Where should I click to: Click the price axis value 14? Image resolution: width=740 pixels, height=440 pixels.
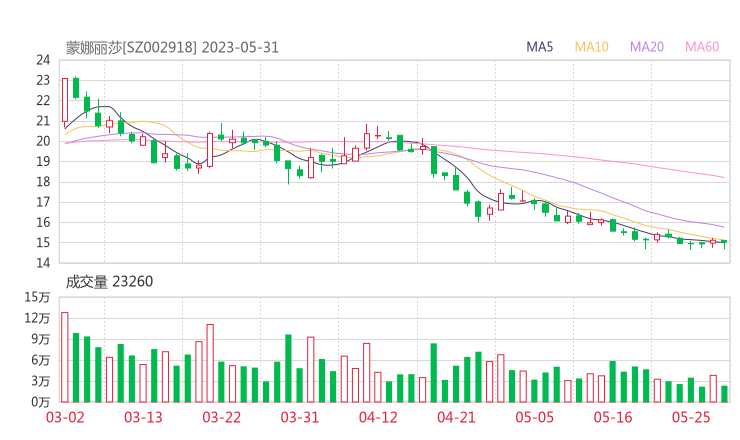click(x=43, y=263)
